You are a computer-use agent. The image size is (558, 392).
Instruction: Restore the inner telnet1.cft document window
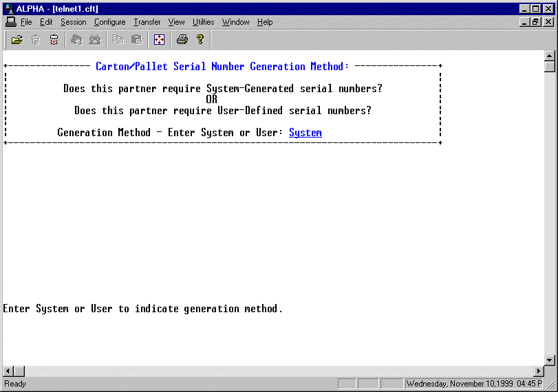coord(537,22)
